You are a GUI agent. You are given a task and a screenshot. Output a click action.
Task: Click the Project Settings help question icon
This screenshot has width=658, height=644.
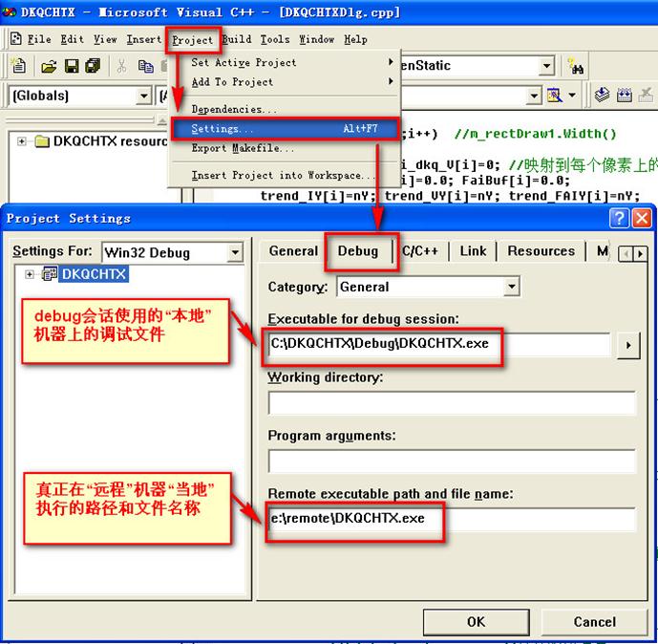click(619, 218)
